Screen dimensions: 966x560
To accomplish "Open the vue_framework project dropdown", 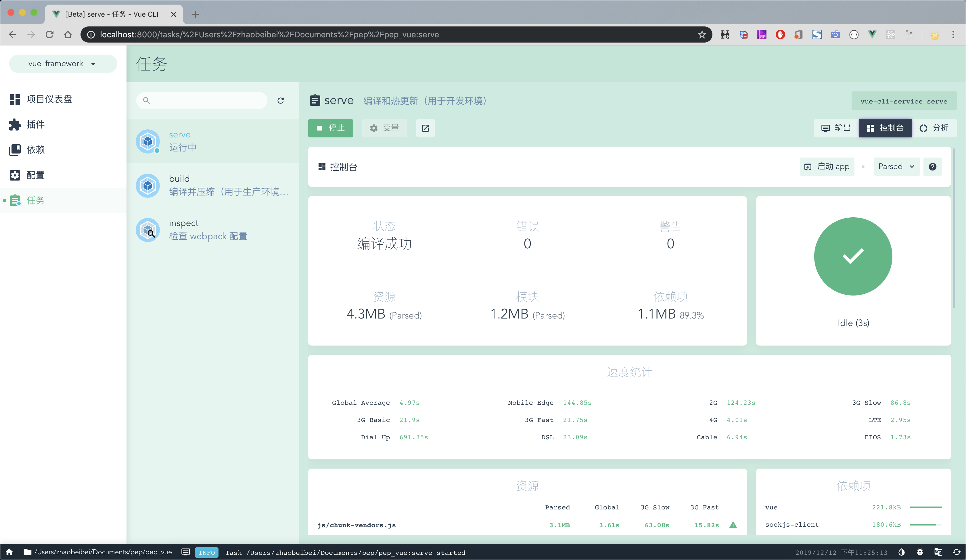I will coord(63,64).
